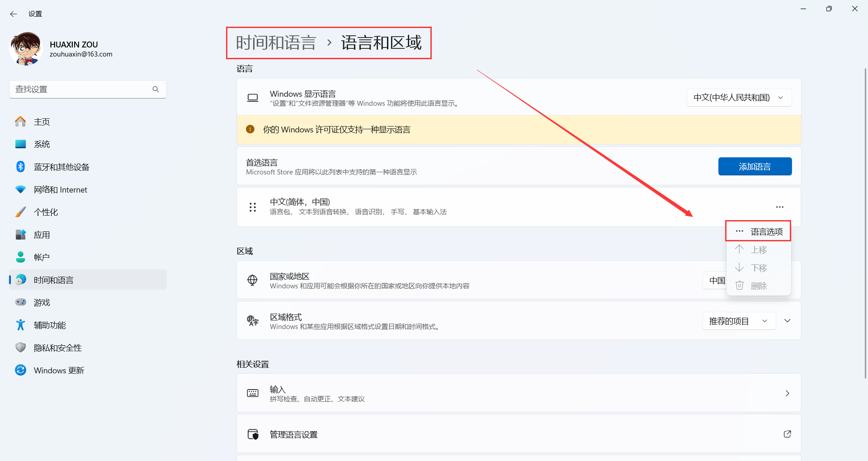The height and width of the screenshot is (461, 868).
Task: Open the Bluetooth icon for 蓝牙和其他设备
Action: 20,167
